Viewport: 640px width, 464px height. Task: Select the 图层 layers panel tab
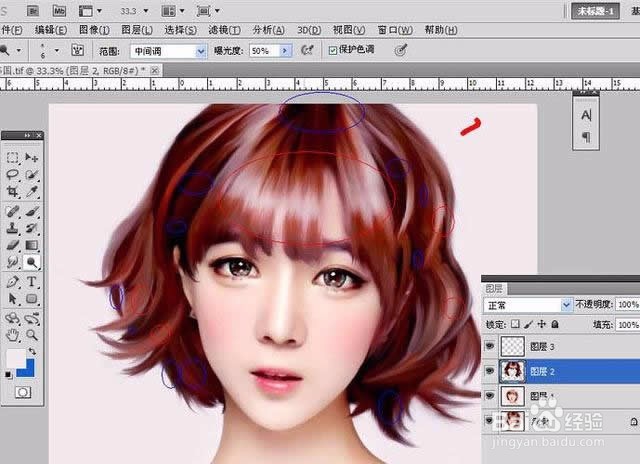click(493, 289)
